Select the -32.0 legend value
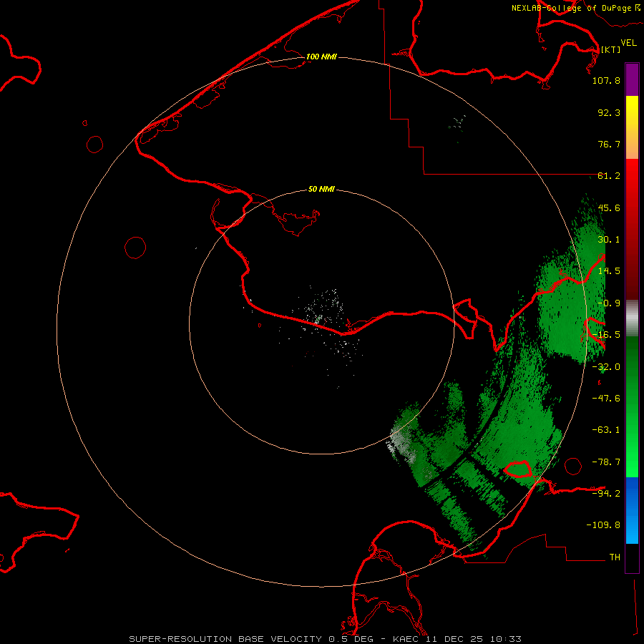 pos(606,367)
